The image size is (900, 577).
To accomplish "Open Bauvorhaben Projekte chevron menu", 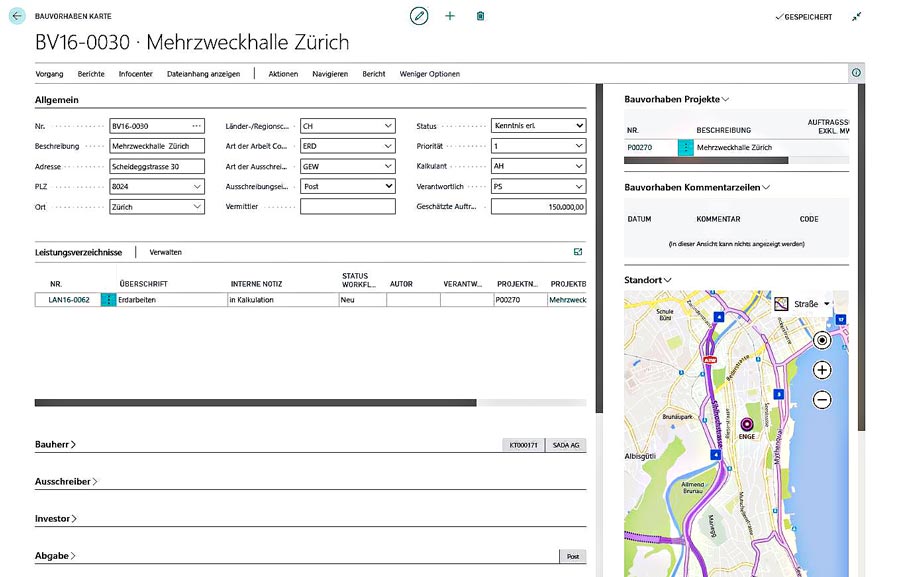I will (726, 99).
